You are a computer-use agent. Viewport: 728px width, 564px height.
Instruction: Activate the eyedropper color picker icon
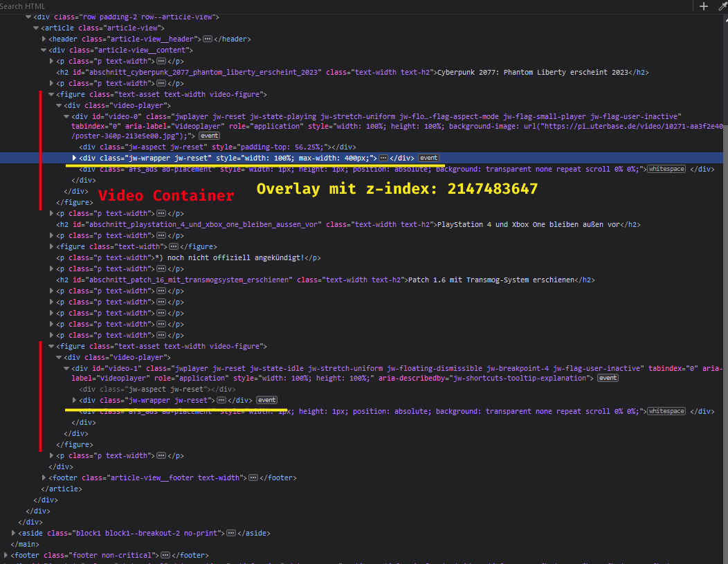coord(722,6)
